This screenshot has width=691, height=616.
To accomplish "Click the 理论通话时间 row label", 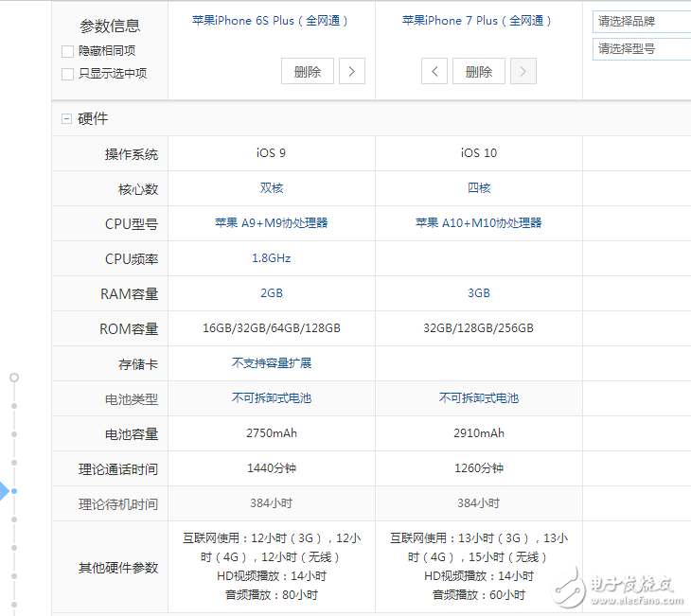I will (x=118, y=469).
